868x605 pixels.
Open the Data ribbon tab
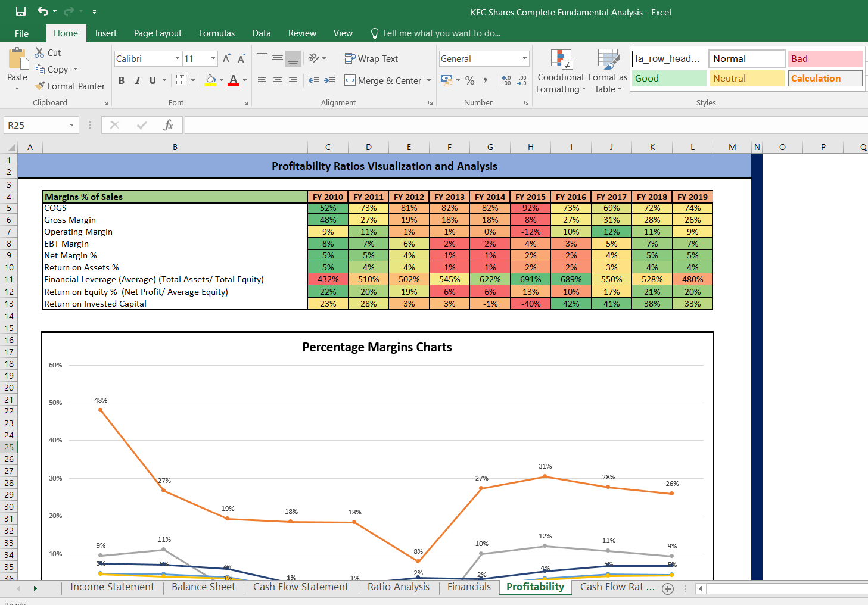pyautogui.click(x=262, y=33)
